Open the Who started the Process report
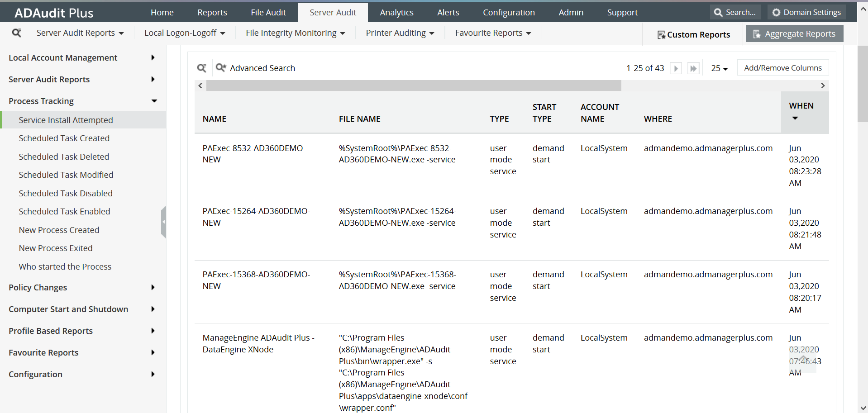 coord(65,266)
